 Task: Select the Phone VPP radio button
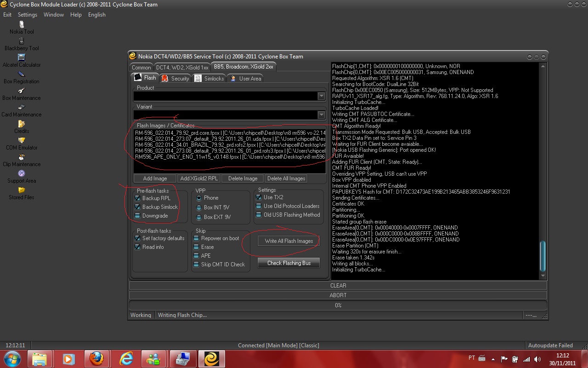tap(199, 198)
